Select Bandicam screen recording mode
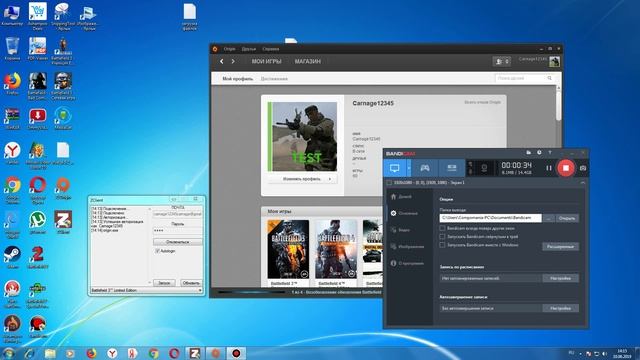Screen dimensions: 640x360 [x=395, y=168]
